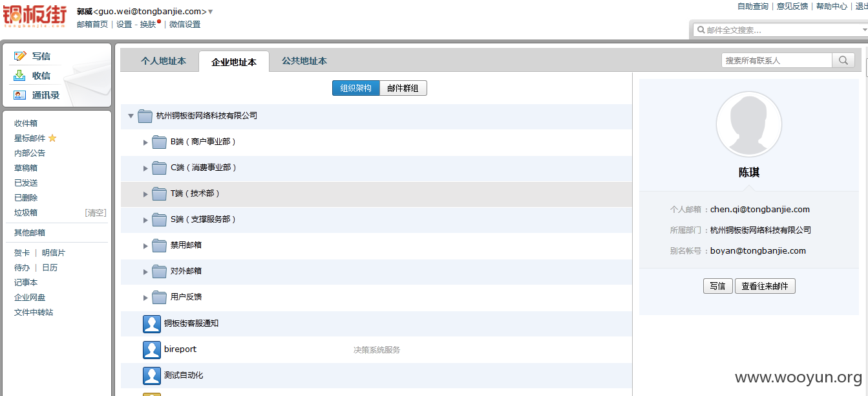868x396 pixels.
Task: Open the 日历 link
Action: point(50,267)
